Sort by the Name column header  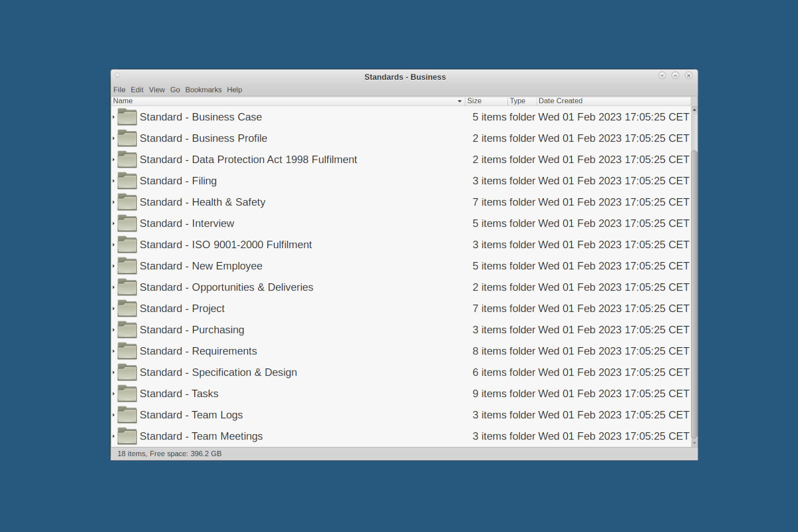click(288, 101)
